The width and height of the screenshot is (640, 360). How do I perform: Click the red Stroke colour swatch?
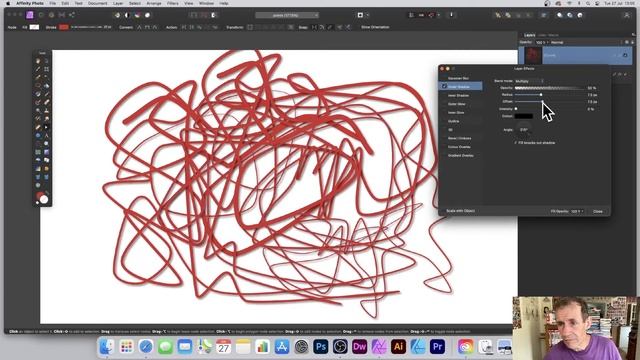click(64, 27)
